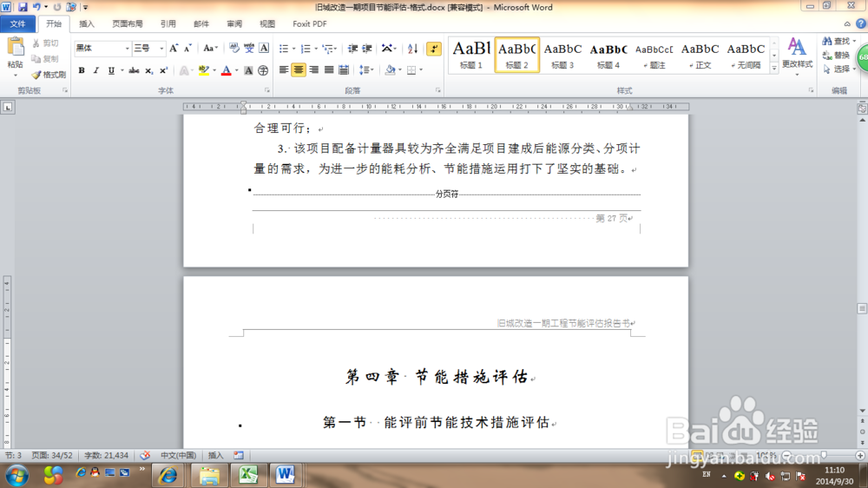The width and height of the screenshot is (868, 488).
Task: Align text left with the icon
Action: (x=284, y=69)
